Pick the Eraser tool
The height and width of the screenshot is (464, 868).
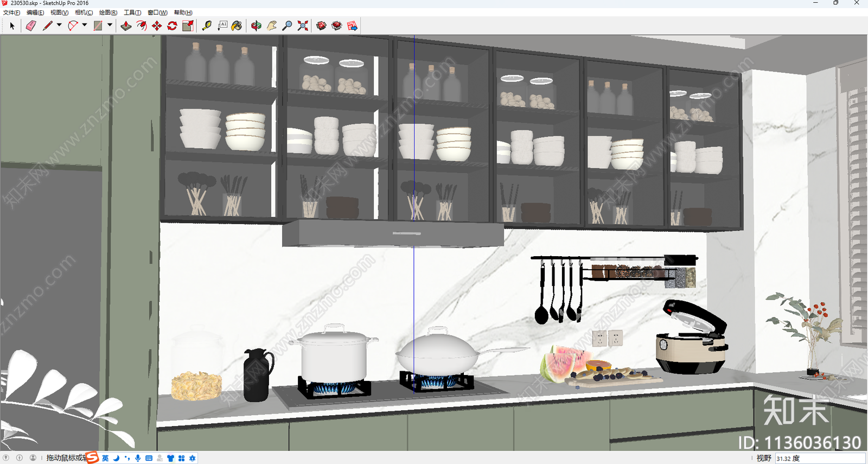click(x=31, y=26)
